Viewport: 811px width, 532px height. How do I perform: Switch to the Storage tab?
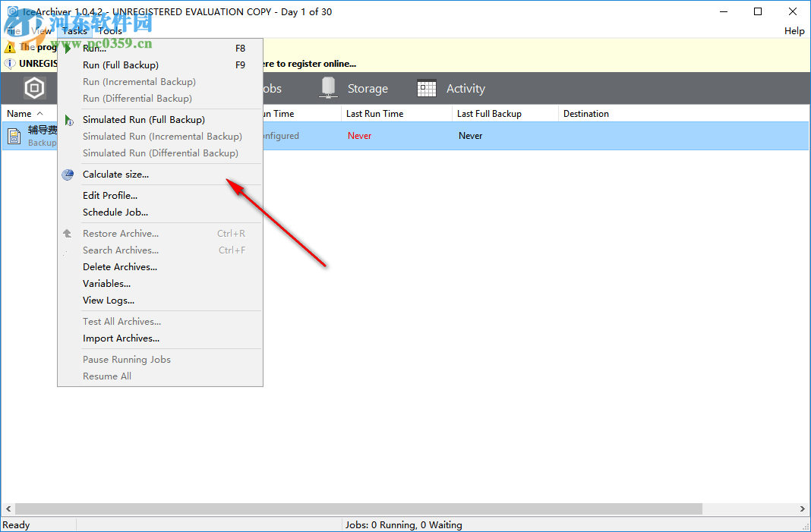click(x=353, y=88)
